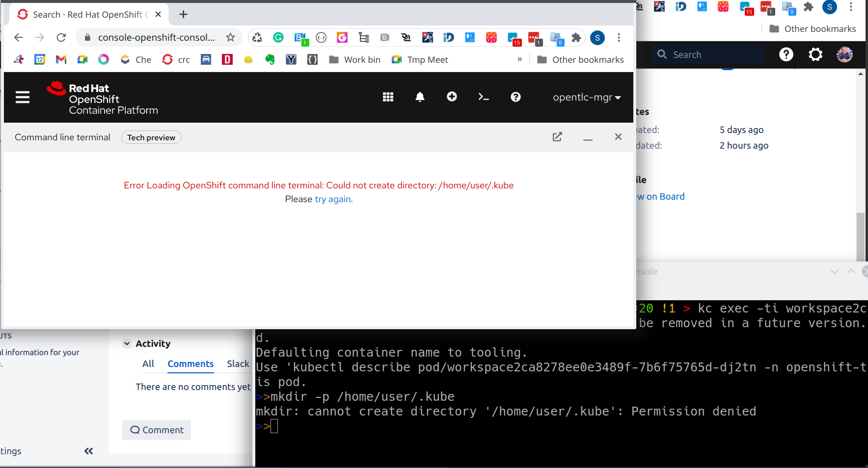Expand the opentlc-mgr user dropdown
The image size is (868, 468).
pos(587,97)
